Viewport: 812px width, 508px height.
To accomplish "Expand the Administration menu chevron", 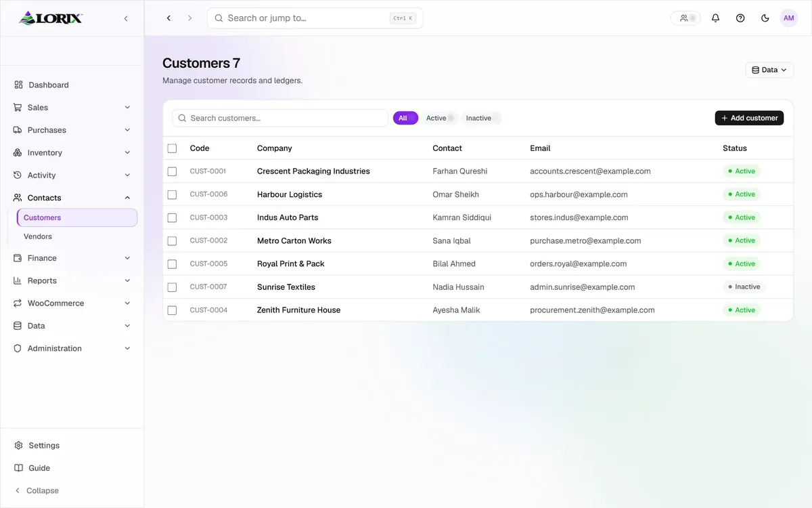I will click(x=127, y=348).
